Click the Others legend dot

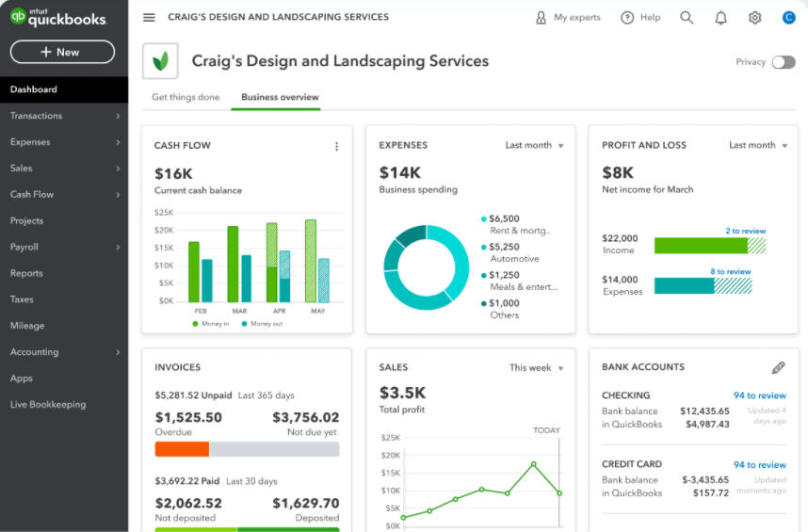tap(483, 303)
